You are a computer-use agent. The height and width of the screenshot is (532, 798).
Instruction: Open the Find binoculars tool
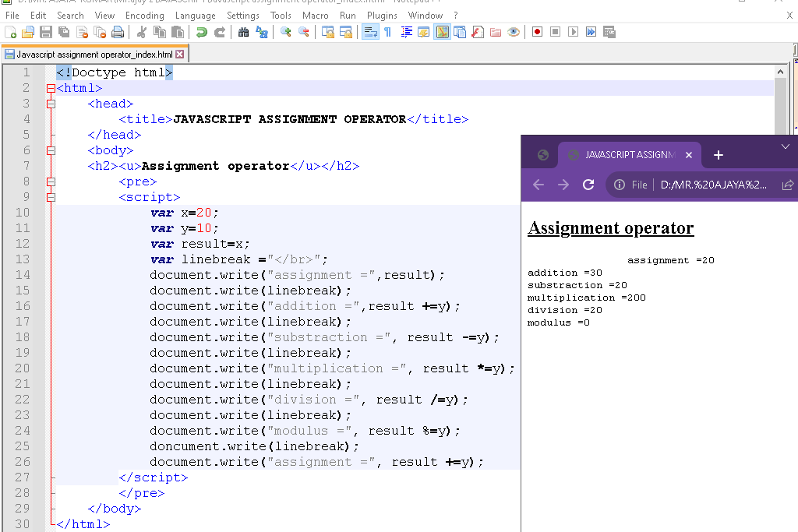(243, 32)
